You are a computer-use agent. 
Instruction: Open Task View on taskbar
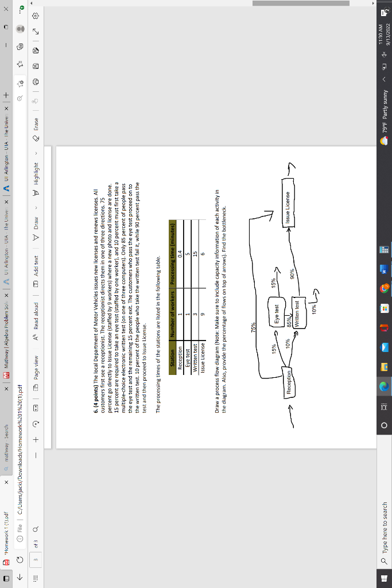384,406
